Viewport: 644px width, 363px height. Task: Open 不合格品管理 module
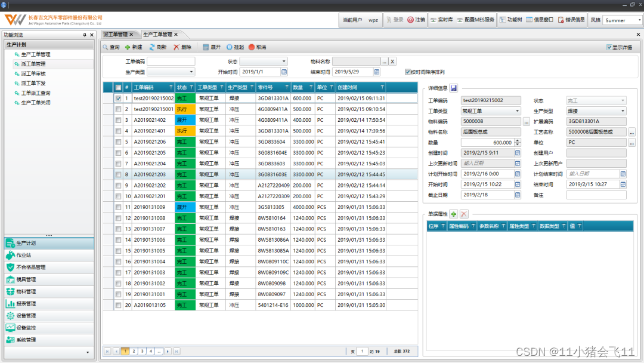point(49,267)
